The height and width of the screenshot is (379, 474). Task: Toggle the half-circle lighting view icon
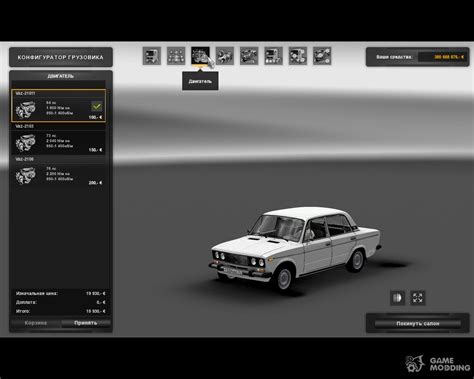[x=398, y=298]
